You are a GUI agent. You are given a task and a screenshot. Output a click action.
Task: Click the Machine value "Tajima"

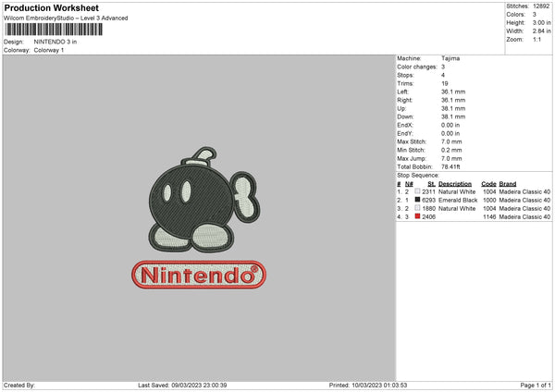450,58
